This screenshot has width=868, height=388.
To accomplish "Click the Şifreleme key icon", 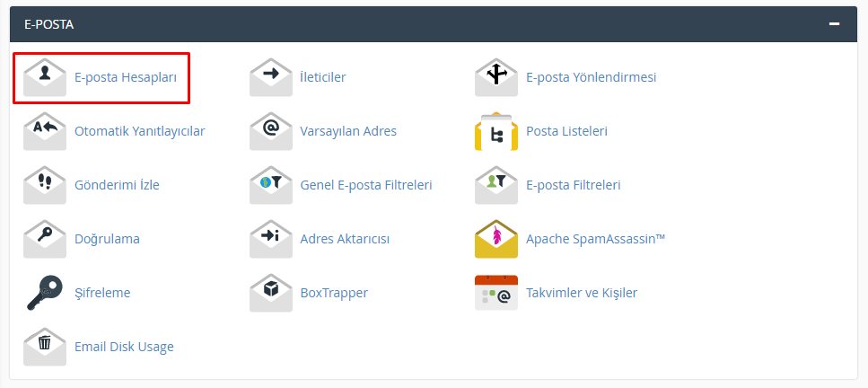I will point(45,293).
